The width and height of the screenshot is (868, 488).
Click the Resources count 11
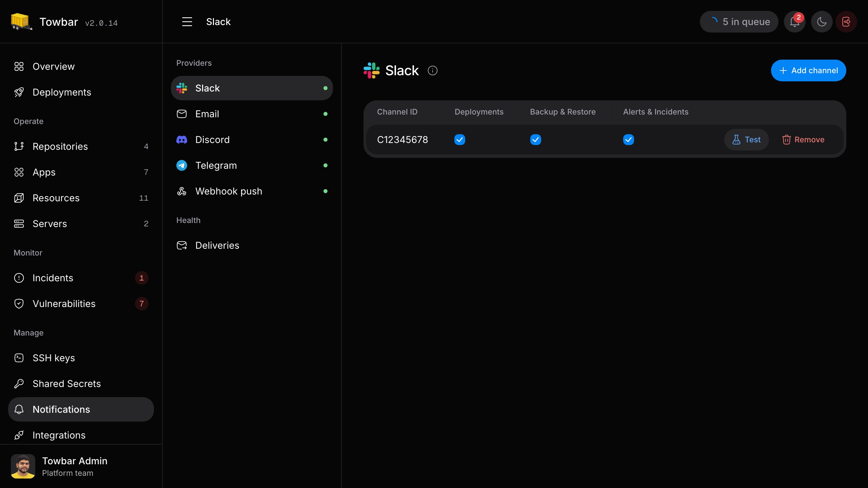(x=144, y=198)
